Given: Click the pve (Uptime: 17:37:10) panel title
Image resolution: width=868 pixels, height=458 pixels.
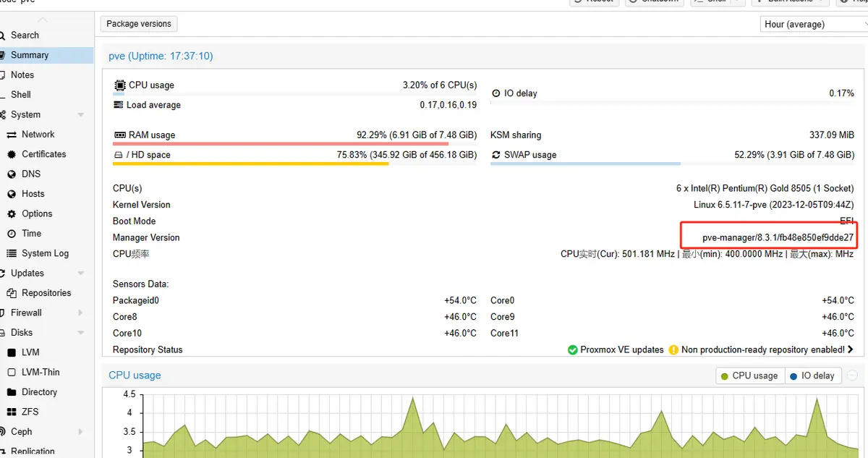Looking at the screenshot, I should pyautogui.click(x=161, y=56).
